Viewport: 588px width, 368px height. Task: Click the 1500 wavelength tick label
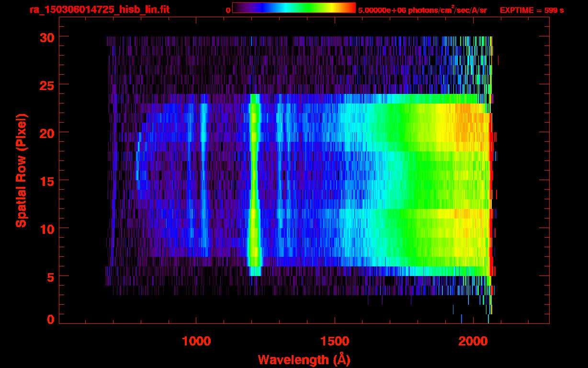334,341
